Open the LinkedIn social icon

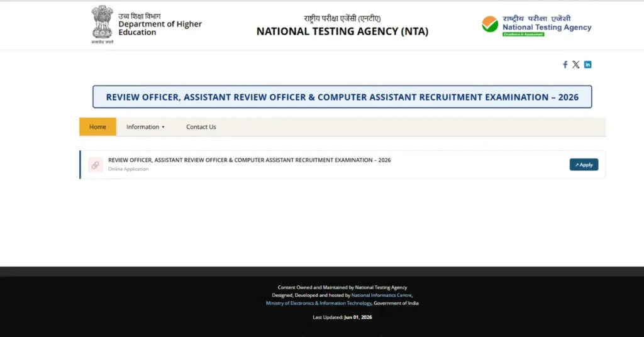click(x=588, y=64)
